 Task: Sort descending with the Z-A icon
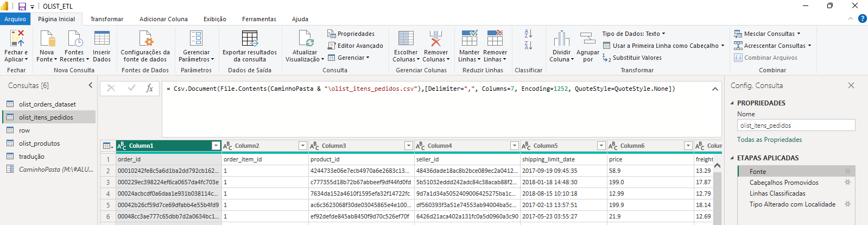click(528, 46)
